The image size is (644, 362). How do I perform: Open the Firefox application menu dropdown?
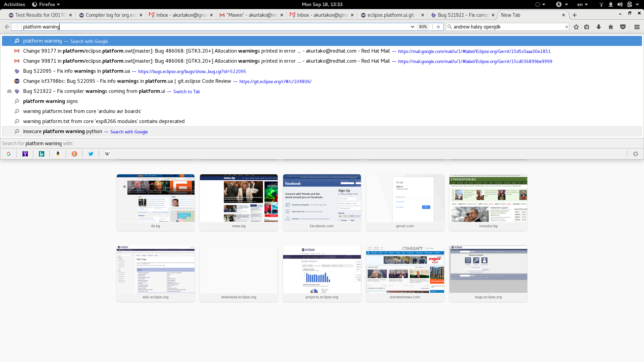click(46, 4)
